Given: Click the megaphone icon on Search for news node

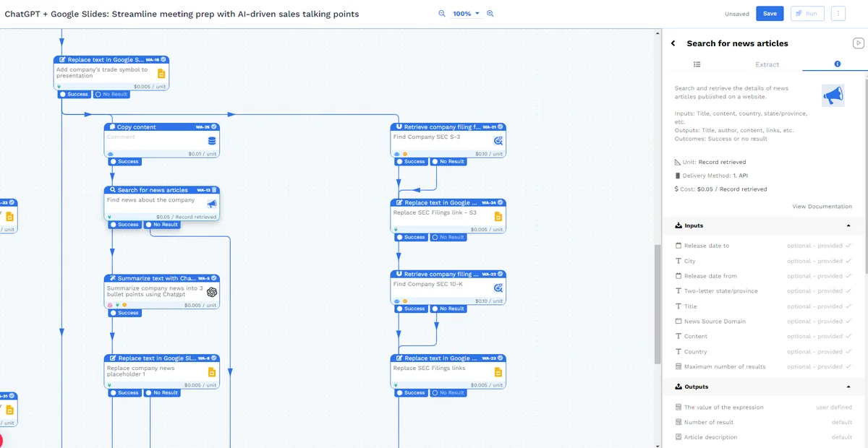Looking at the screenshot, I should 212,204.
